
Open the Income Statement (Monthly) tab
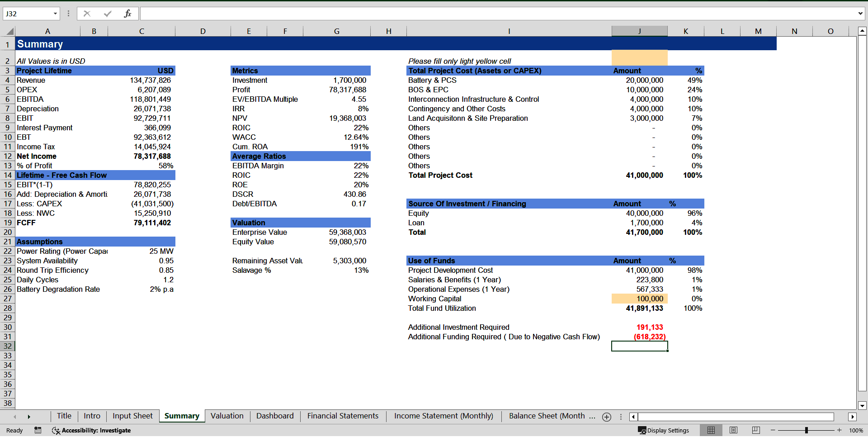click(x=443, y=416)
